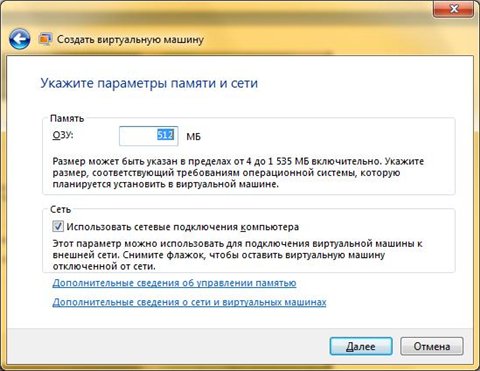Click the highlighted 512 value
The height and width of the screenshot is (371, 480).
[166, 135]
